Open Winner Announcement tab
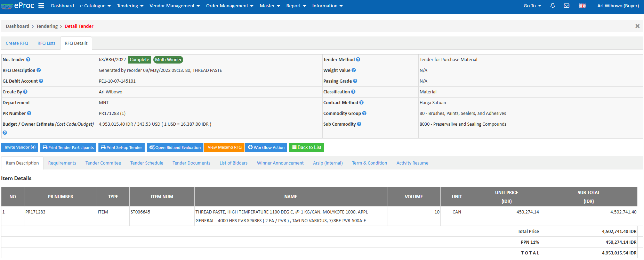Image resolution: width=644 pixels, height=260 pixels. (x=280, y=163)
